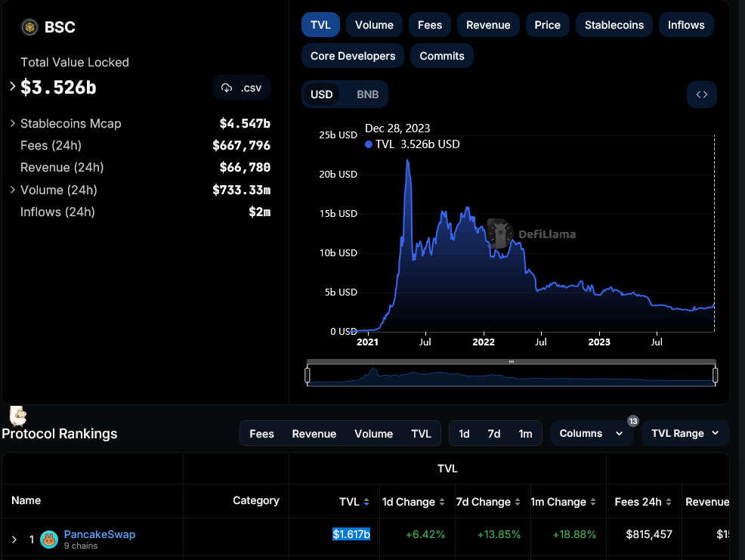Open the TVL Range dropdown
This screenshot has height=560, width=745.
[685, 433]
